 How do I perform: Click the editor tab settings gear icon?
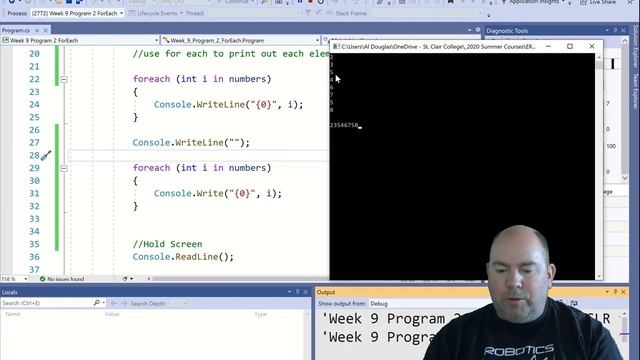(x=478, y=30)
